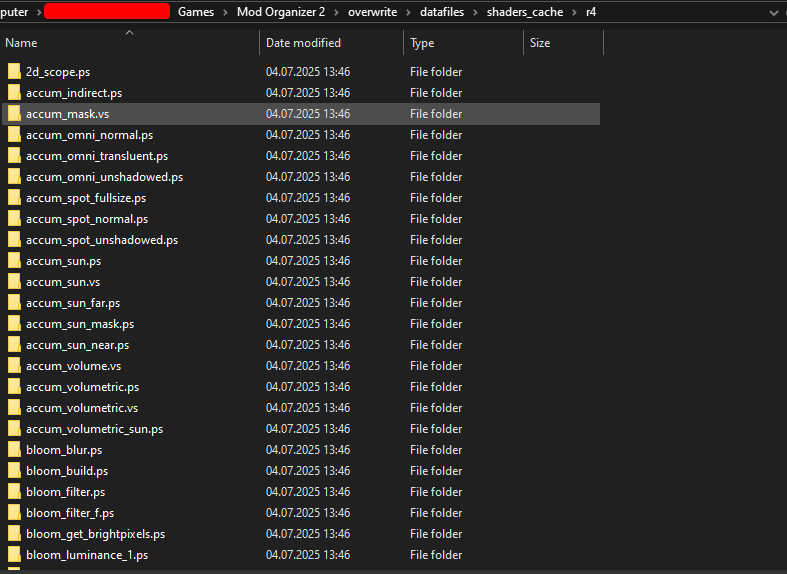Image resolution: width=787 pixels, height=574 pixels.
Task: Click the folder icon for accum_omni_normal.ps
Action: coord(14,135)
